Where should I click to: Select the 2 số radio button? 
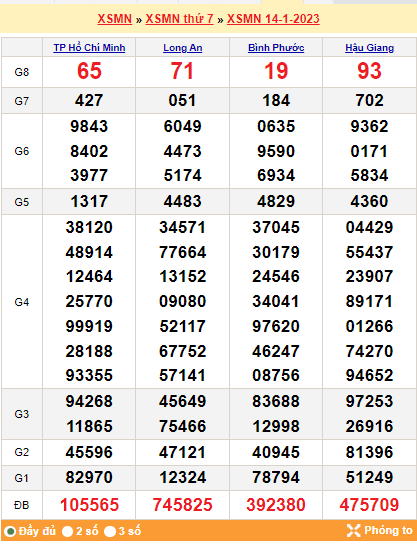click(68, 531)
